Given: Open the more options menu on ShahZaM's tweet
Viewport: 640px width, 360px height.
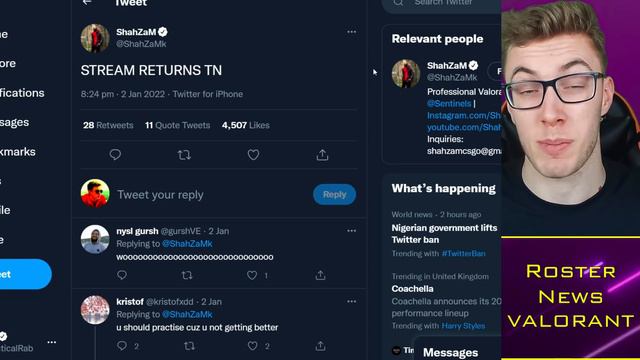Looking at the screenshot, I should point(351,32).
